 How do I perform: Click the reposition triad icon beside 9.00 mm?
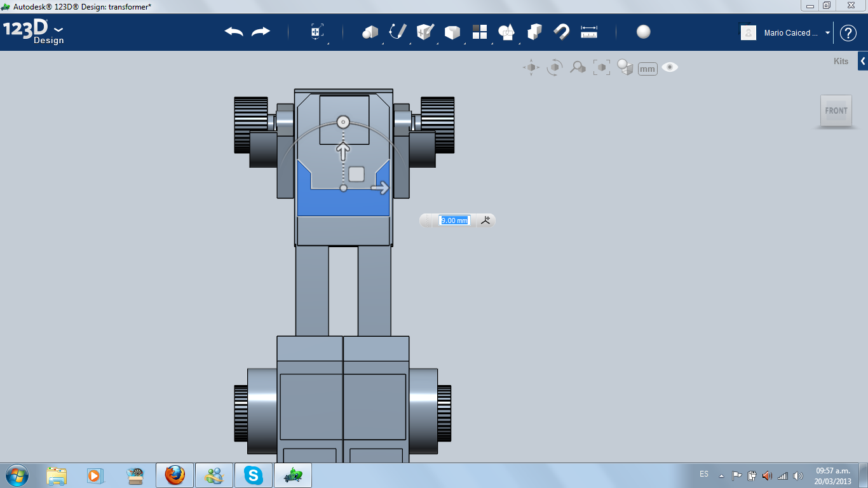(x=486, y=220)
